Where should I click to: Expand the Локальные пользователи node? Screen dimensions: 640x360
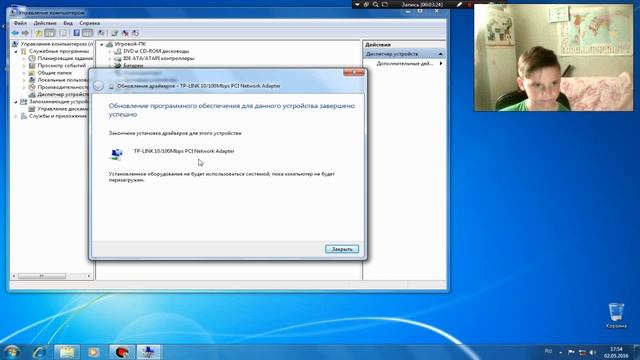(x=24, y=80)
